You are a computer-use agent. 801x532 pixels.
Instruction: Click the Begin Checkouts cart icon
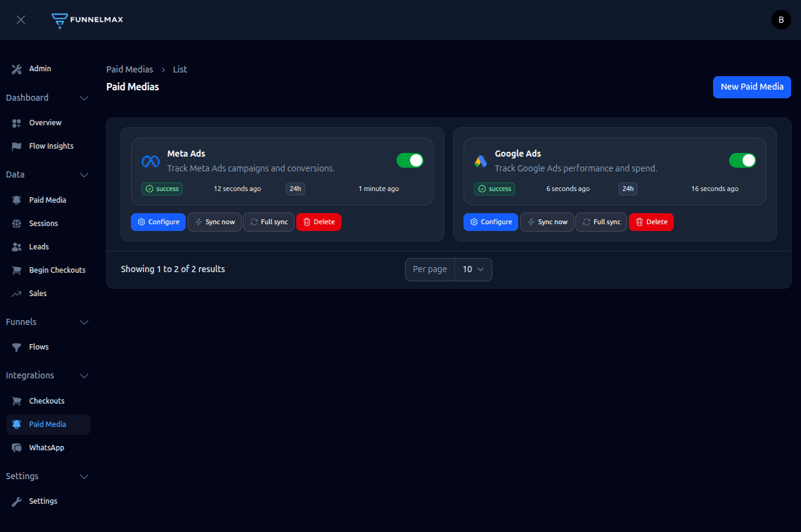click(x=16, y=270)
